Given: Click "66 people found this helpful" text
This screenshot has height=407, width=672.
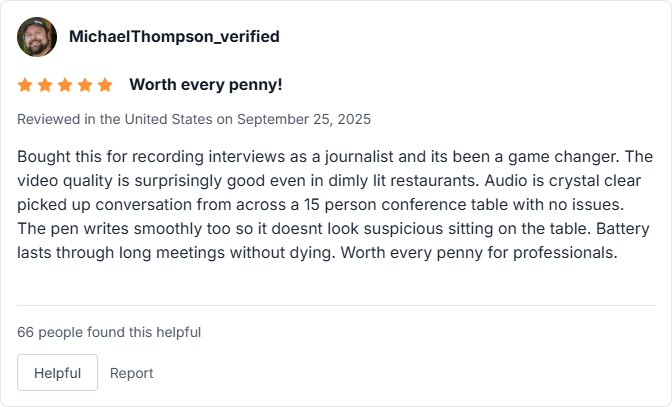Looking at the screenshot, I should pos(109,332).
